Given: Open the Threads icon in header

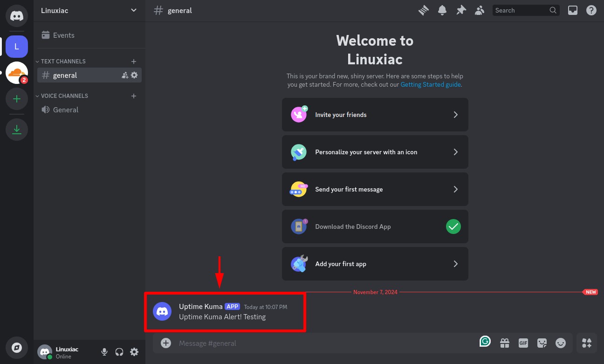Looking at the screenshot, I should (424, 10).
